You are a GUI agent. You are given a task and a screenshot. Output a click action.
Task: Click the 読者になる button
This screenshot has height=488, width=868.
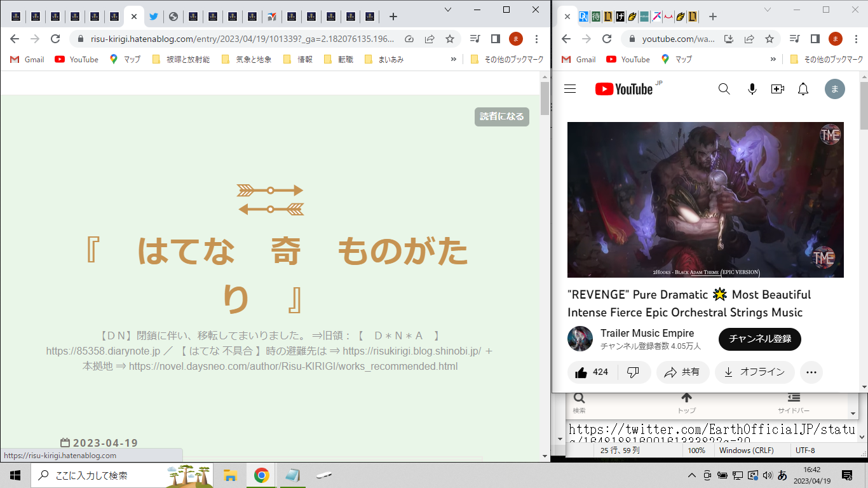pyautogui.click(x=502, y=117)
